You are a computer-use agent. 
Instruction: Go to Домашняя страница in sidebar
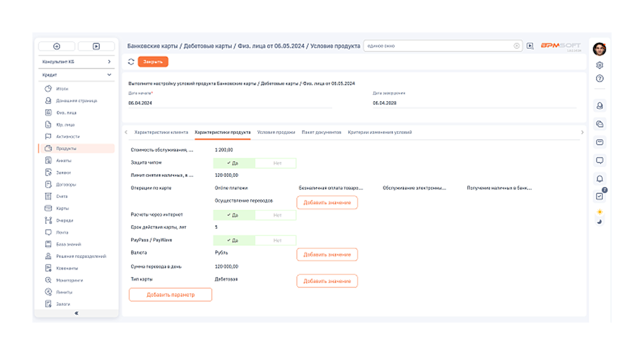tap(76, 101)
